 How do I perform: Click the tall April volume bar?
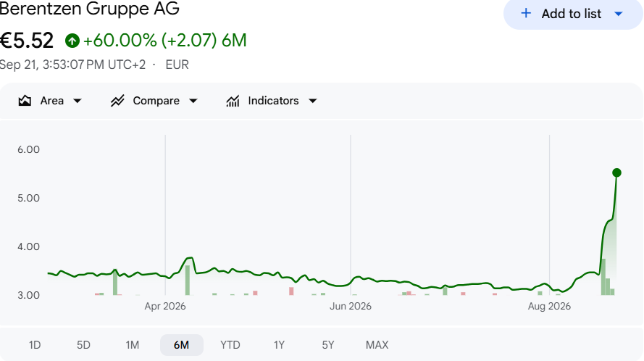point(188,280)
